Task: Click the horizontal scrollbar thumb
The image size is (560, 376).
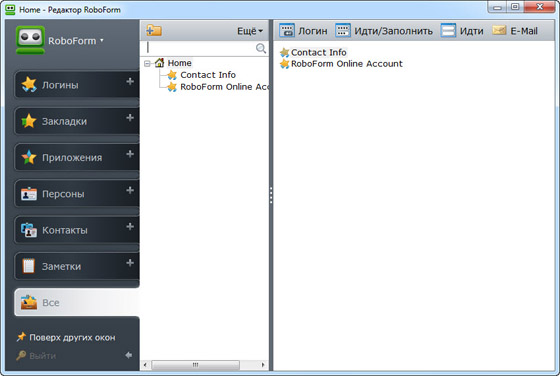Action: pyautogui.click(x=195, y=365)
